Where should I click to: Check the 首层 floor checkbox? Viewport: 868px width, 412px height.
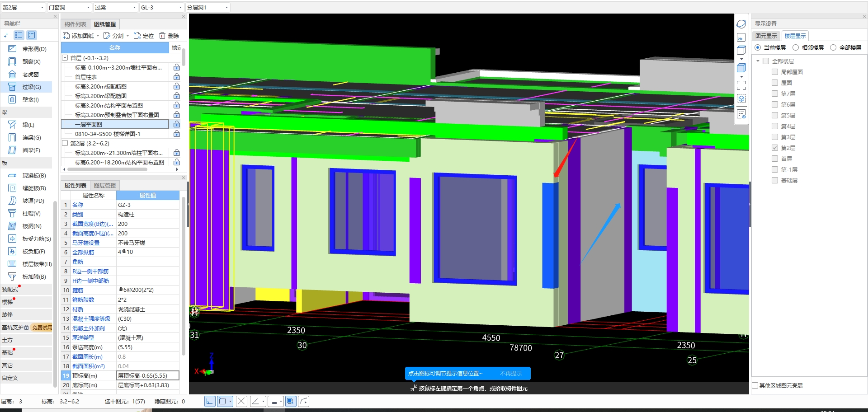coord(775,159)
